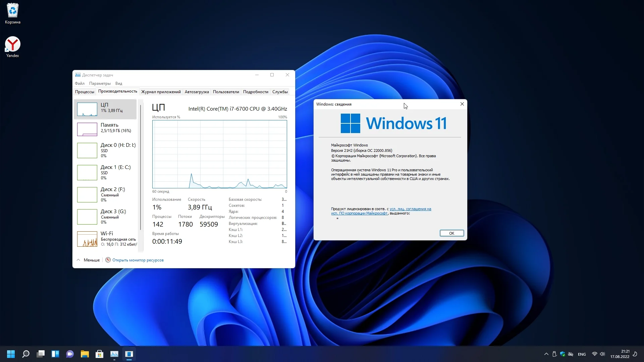
Task: Open the Параметры menu in Task Manager
Action: [100, 83]
